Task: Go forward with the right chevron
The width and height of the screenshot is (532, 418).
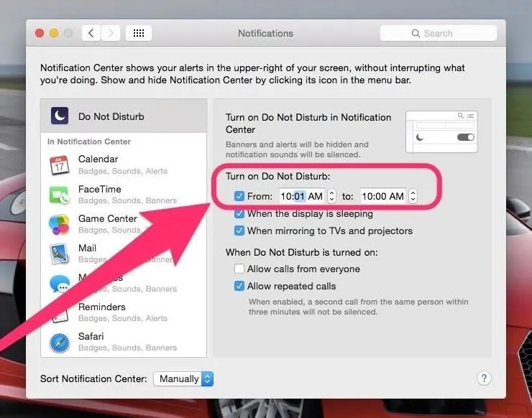Action: [111, 33]
